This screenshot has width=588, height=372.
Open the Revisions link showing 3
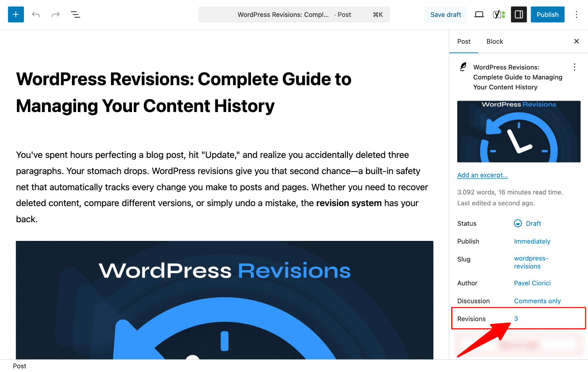pos(516,318)
